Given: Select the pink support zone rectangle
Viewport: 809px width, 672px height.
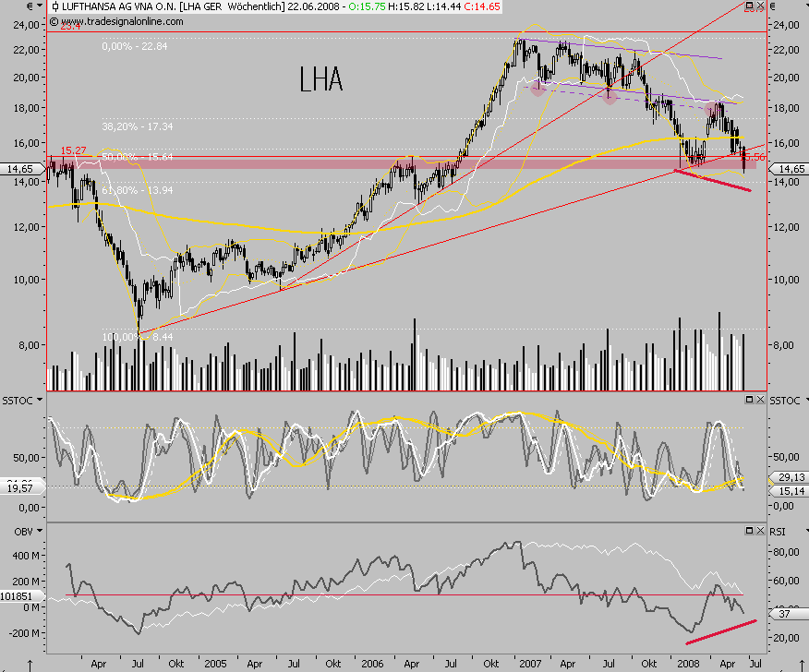Looking at the screenshot, I should pyautogui.click(x=277, y=163).
